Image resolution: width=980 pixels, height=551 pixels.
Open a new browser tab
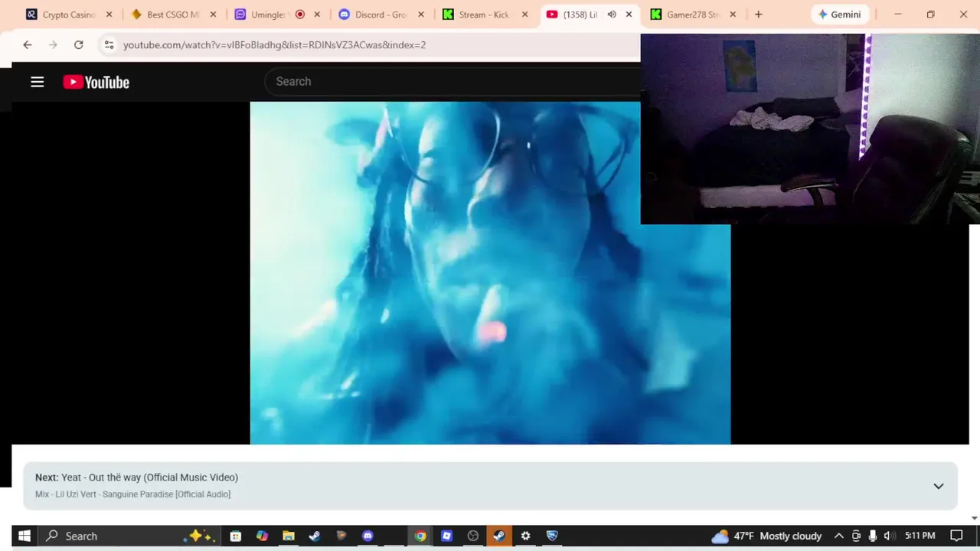pyautogui.click(x=758, y=15)
